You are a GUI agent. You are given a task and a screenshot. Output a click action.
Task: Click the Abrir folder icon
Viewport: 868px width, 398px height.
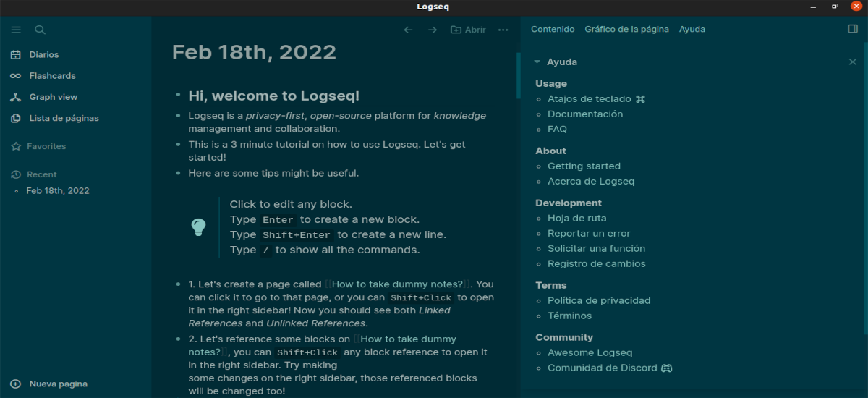tap(456, 30)
